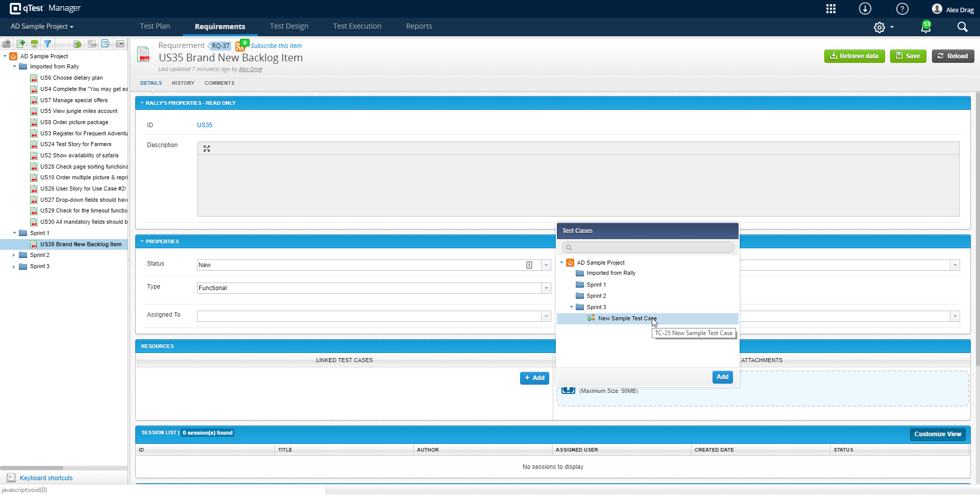Click the Keyboard shortcuts link

pyautogui.click(x=46, y=478)
